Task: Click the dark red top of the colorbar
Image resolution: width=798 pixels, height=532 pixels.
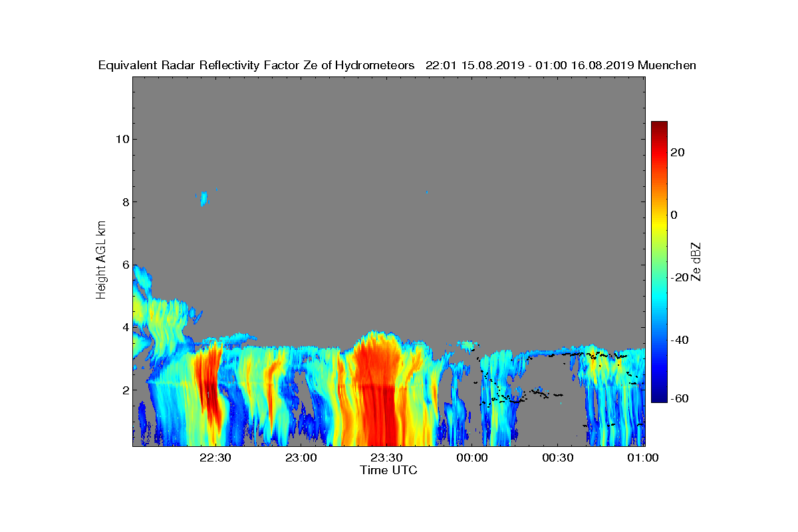Action: (659, 126)
